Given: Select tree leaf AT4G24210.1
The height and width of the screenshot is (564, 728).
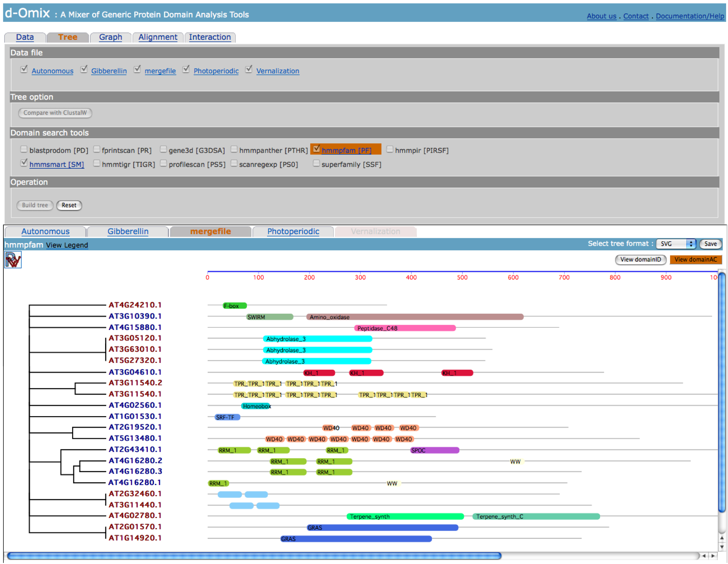Looking at the screenshot, I should click(135, 305).
